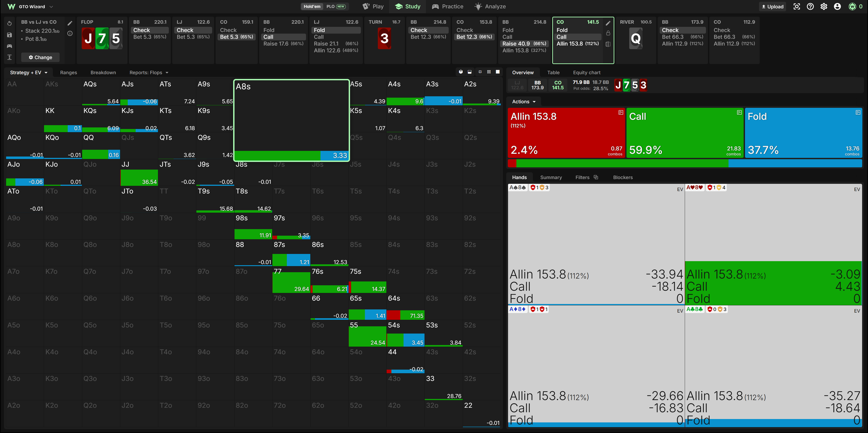Screen dimensions: 868x433
Task: Select Raise 40.9 in BB 214.8 turn card
Action: click(524, 44)
